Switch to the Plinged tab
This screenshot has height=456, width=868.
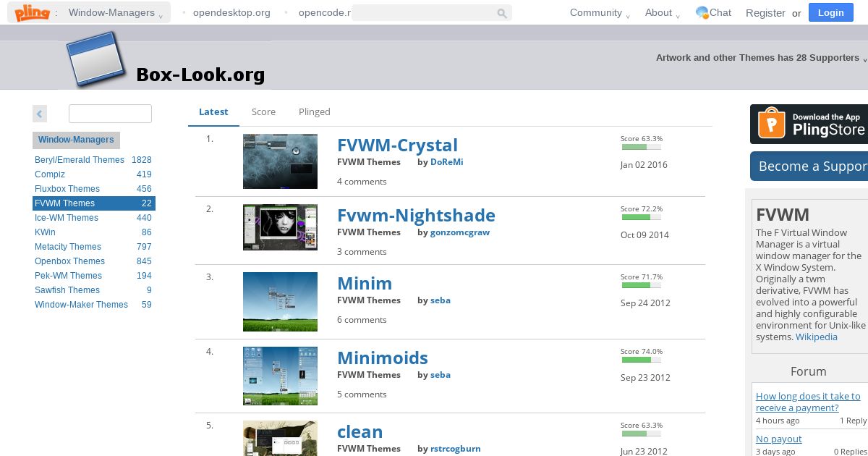[314, 111]
